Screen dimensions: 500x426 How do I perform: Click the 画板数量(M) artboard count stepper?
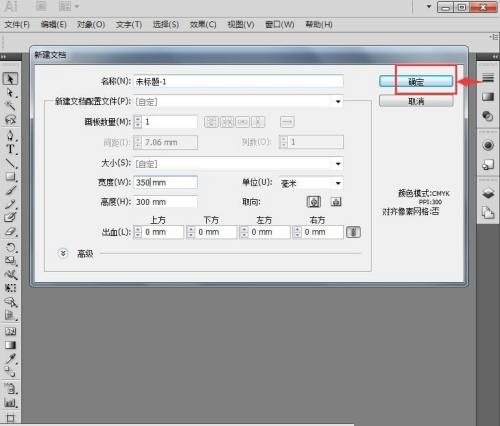[x=137, y=122]
